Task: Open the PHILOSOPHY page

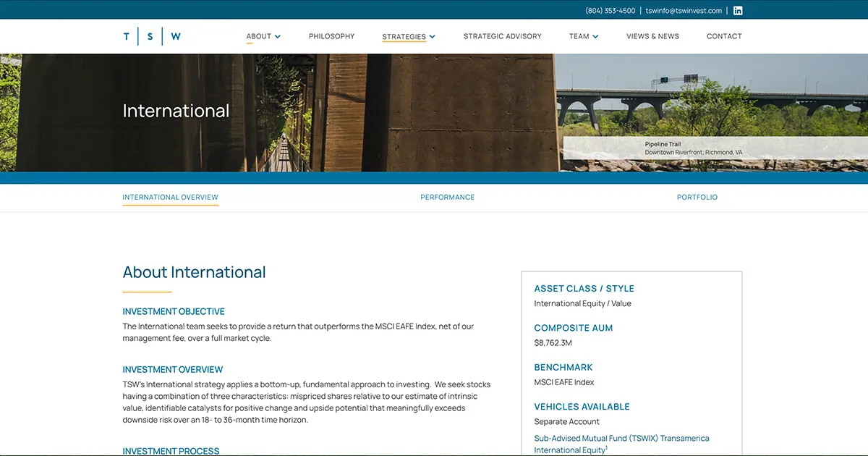Action: click(331, 35)
